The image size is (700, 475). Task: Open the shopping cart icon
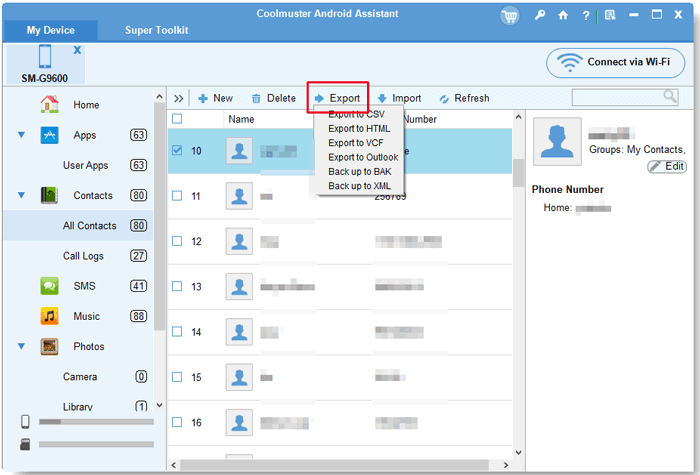pos(509,16)
